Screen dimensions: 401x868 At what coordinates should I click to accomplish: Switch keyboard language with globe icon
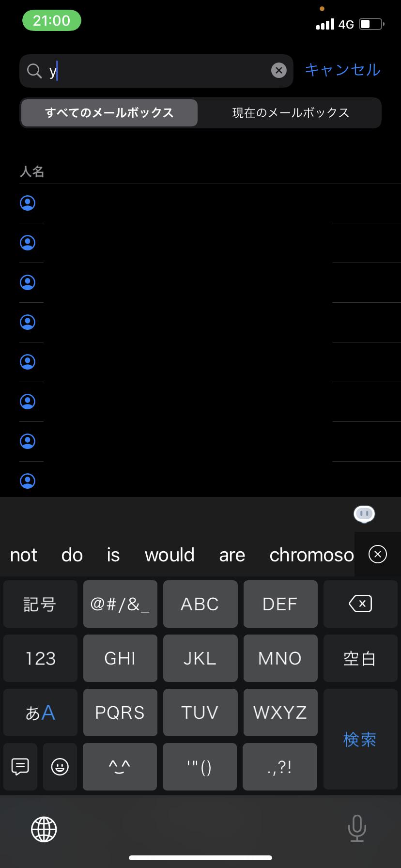(44, 829)
